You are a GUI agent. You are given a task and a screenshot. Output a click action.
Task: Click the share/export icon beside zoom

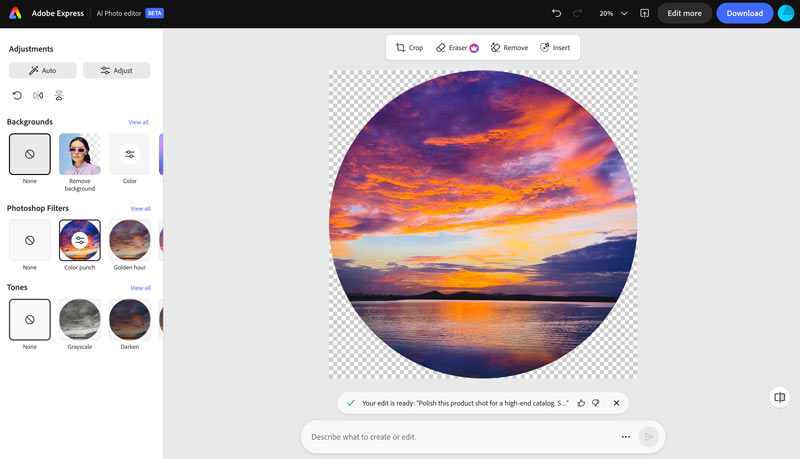[x=644, y=13]
